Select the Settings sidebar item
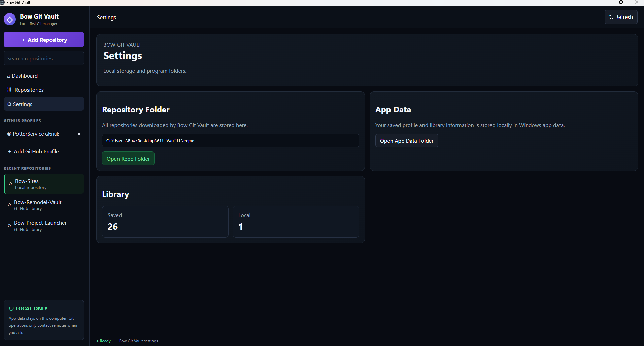 (44, 104)
